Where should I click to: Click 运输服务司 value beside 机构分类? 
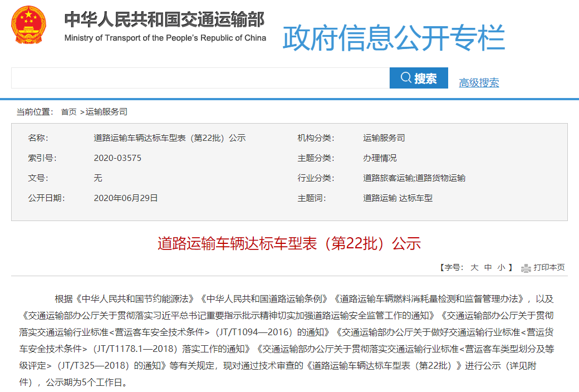point(384,138)
